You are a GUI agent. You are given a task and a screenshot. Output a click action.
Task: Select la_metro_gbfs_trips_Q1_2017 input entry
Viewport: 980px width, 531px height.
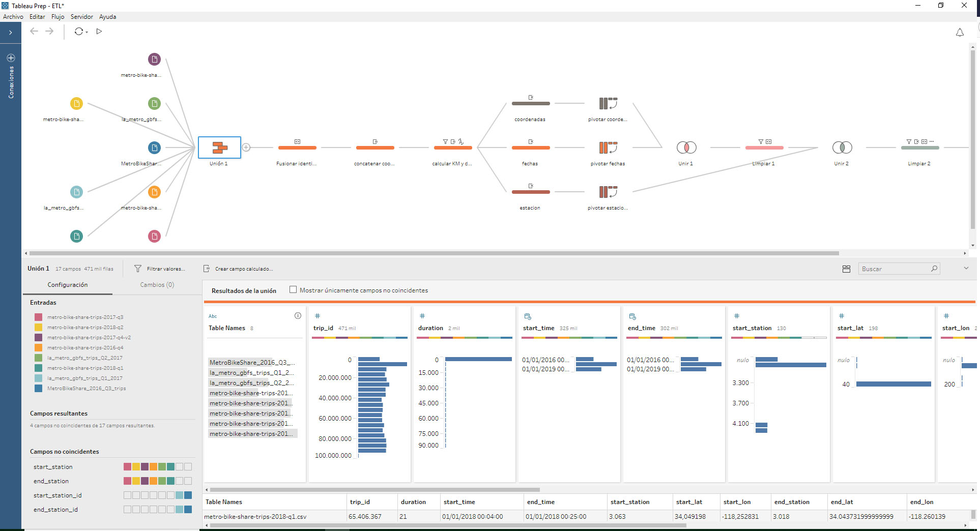pos(85,378)
